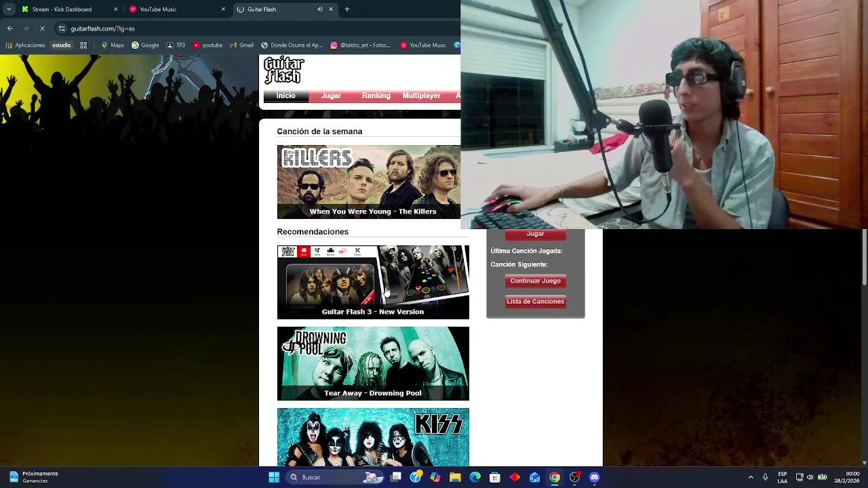Focus the guitarflash.com address bar
Screen dimensions: 868x488
258,28
